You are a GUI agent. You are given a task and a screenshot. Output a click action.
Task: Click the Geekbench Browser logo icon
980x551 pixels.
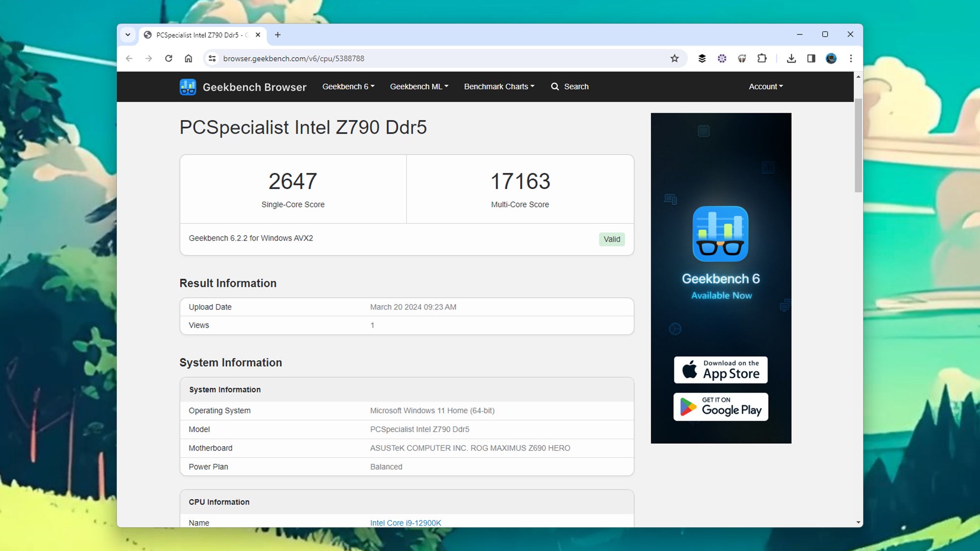pos(189,86)
